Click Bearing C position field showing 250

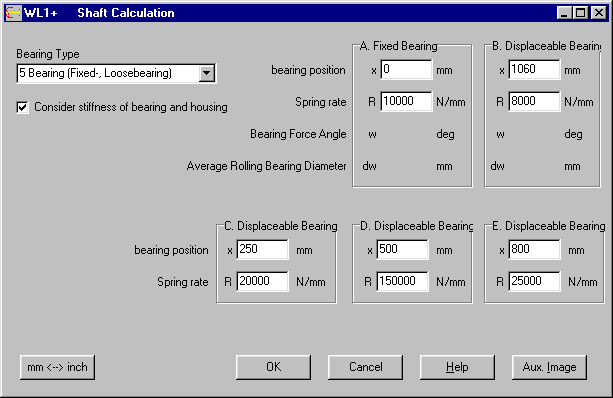tap(262, 249)
